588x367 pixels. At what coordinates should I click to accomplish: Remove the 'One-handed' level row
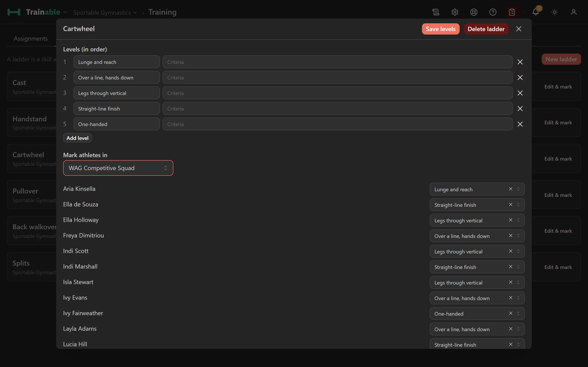[x=520, y=124]
